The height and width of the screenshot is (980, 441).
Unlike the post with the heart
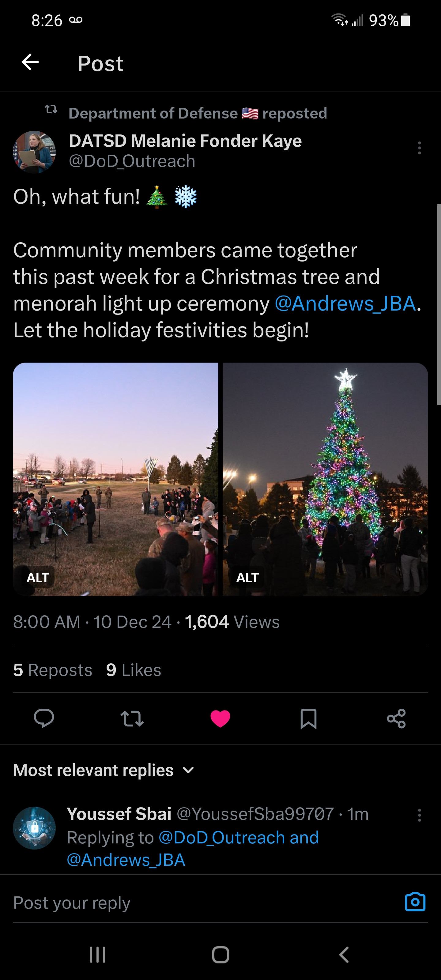(x=220, y=718)
